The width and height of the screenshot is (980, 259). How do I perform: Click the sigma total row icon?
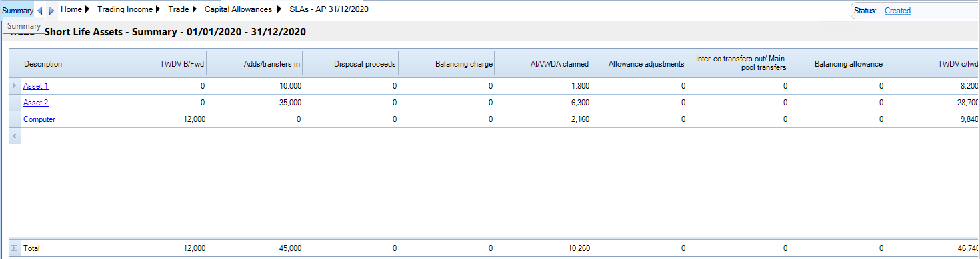pyautogui.click(x=15, y=248)
